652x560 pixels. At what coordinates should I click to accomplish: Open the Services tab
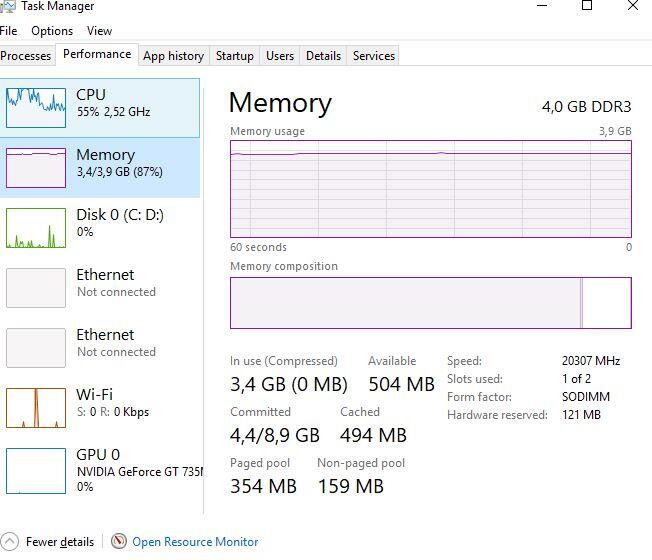(x=374, y=56)
